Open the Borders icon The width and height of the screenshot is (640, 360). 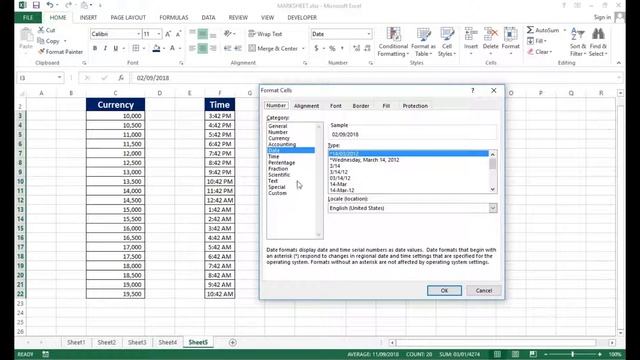(x=136, y=48)
